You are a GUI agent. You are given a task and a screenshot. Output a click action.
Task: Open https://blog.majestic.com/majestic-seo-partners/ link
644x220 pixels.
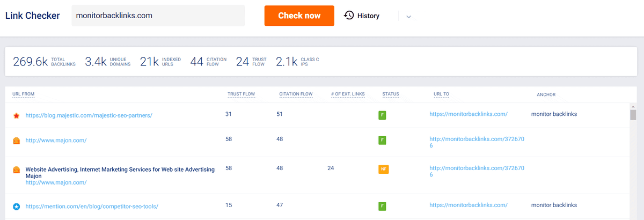coord(89,116)
